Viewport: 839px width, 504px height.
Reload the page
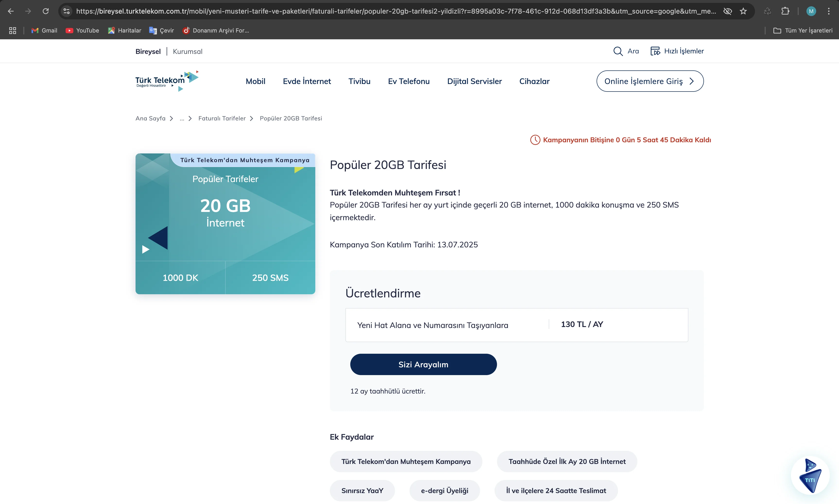(x=45, y=11)
